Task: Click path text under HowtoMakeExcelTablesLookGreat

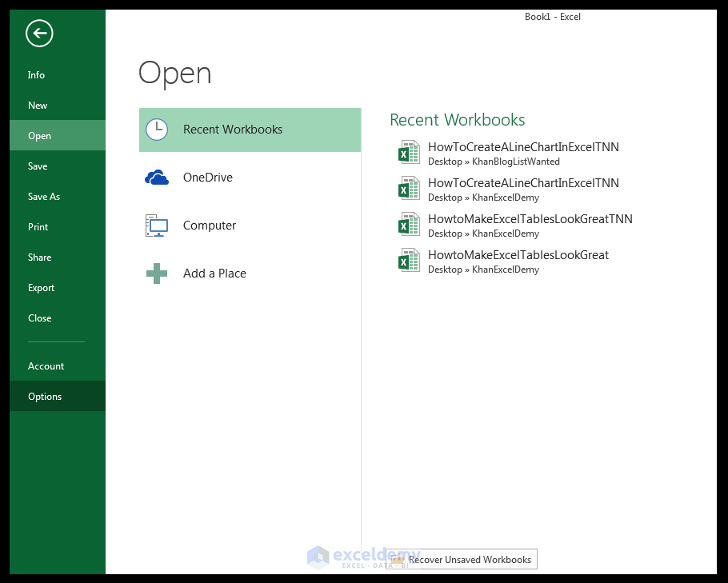Action: [x=483, y=270]
